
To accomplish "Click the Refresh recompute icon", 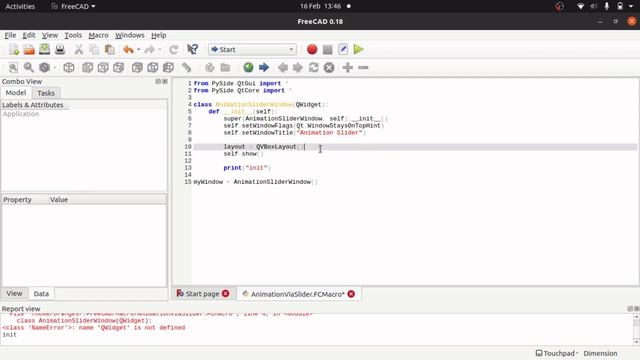I will [x=173, y=49].
